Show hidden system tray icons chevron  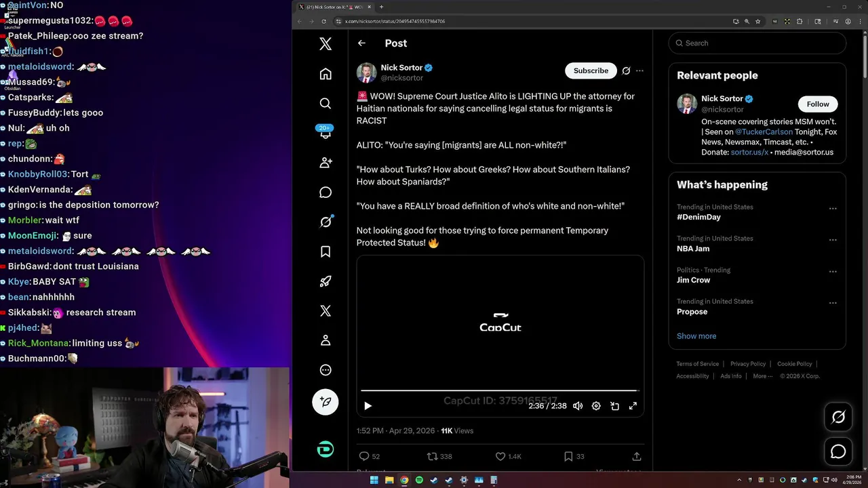[x=739, y=480]
